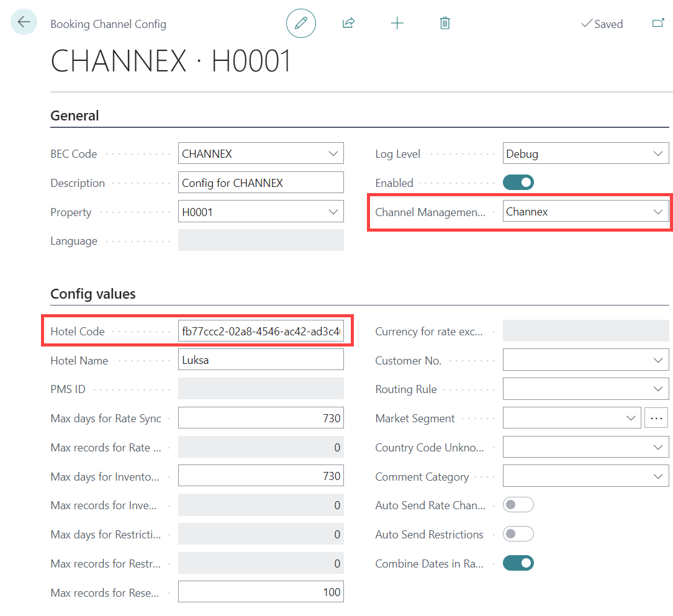
Task: Go back with the arrow button
Action: [24, 22]
